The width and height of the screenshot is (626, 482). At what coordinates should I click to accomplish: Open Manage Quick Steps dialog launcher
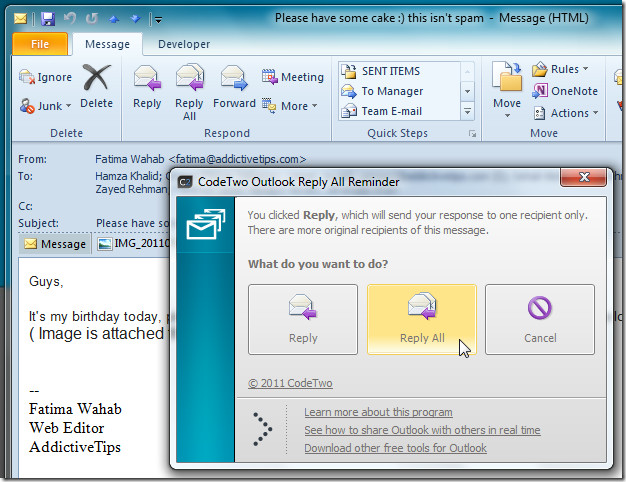point(473,134)
